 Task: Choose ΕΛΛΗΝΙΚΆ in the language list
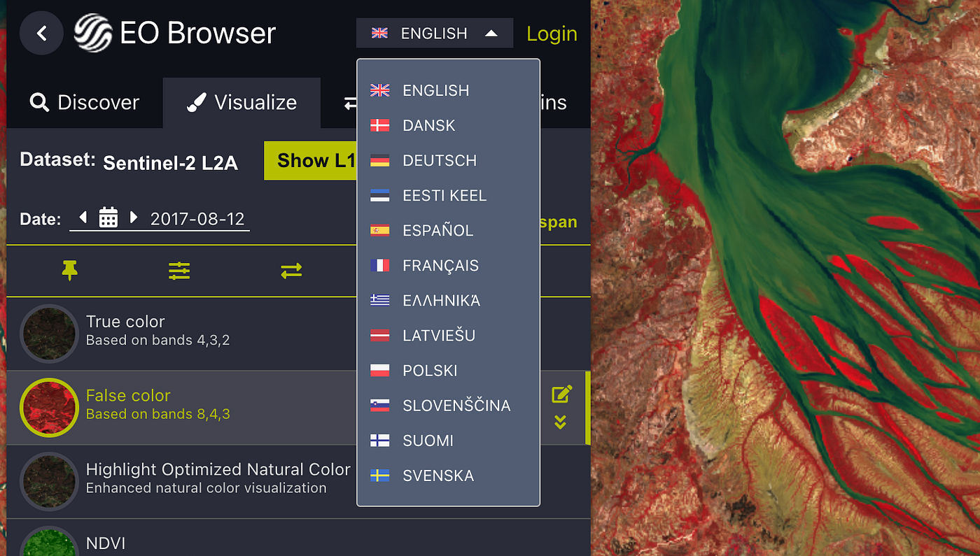point(448,300)
